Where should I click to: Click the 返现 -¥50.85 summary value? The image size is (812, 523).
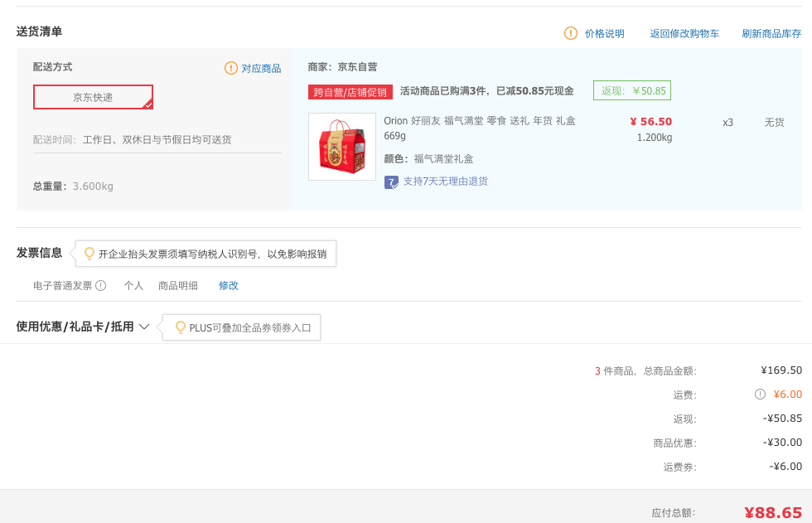(782, 418)
